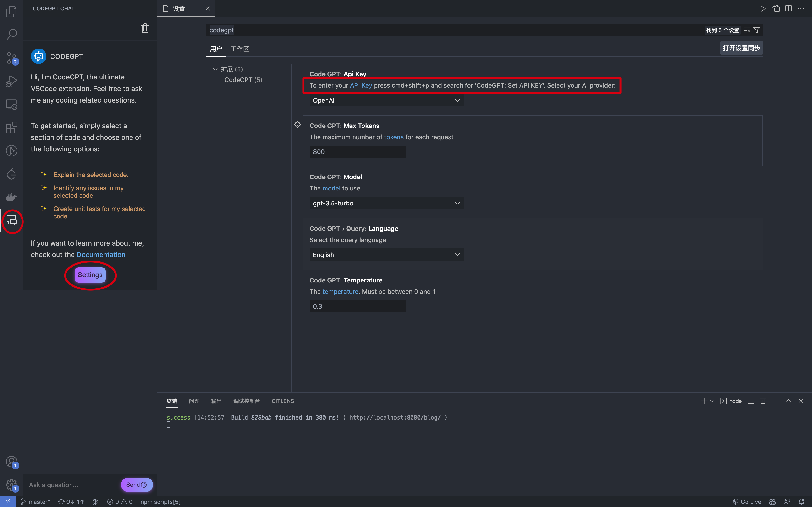Open the AI provider OpenAI dropdown
Screen dimensions: 812x507
click(x=386, y=100)
